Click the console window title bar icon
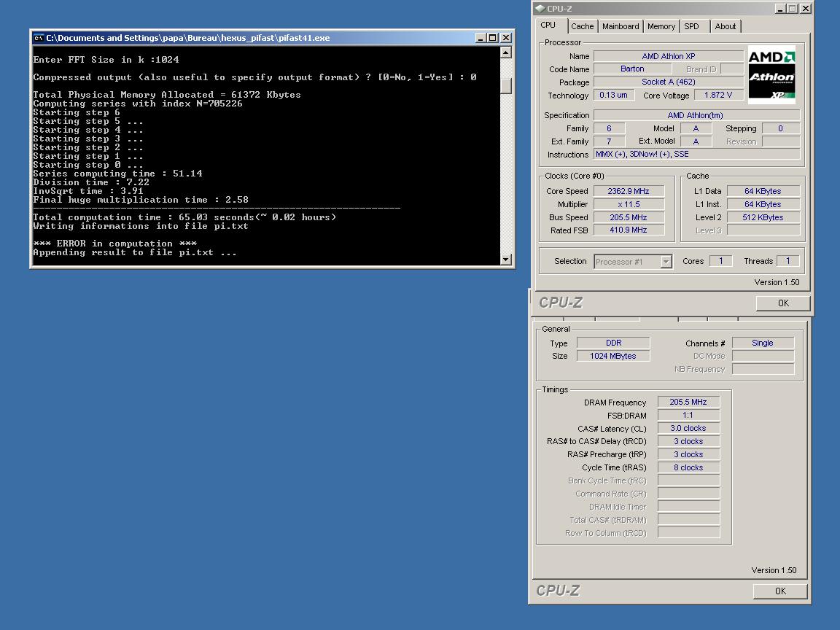The height and width of the screenshot is (630, 840). (x=39, y=38)
